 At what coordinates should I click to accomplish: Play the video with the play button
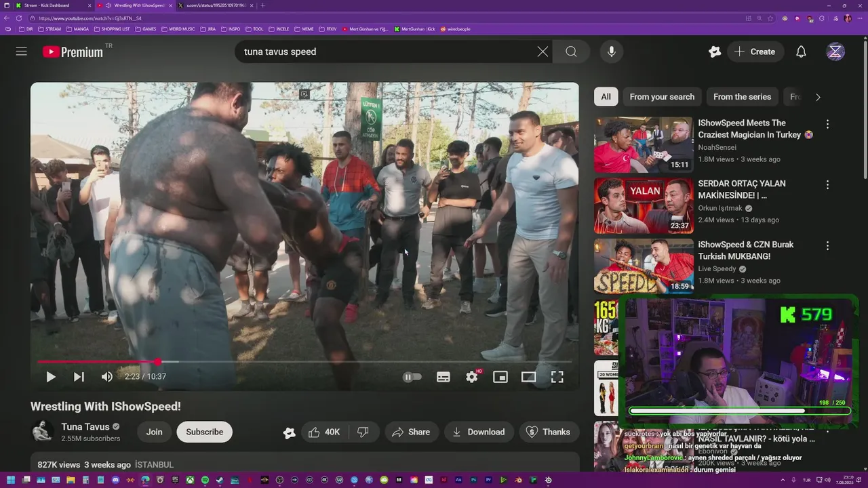51,377
